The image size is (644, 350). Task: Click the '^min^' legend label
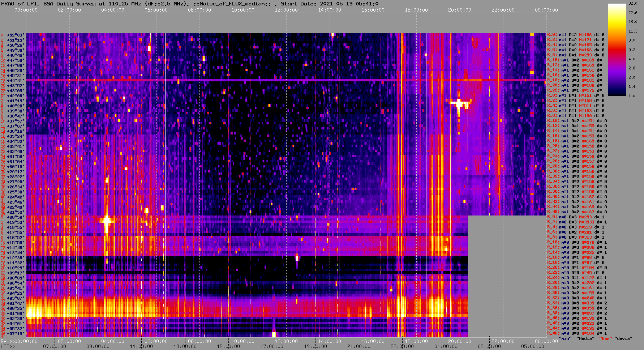[565, 339]
